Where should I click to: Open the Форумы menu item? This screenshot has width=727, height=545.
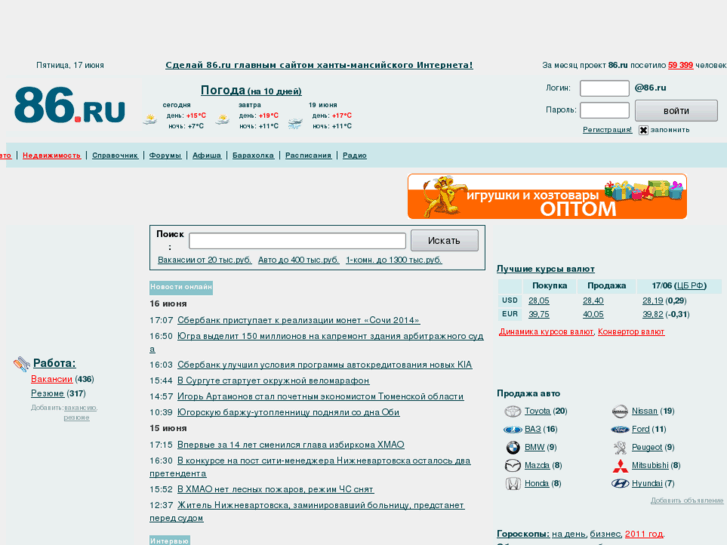(x=165, y=155)
